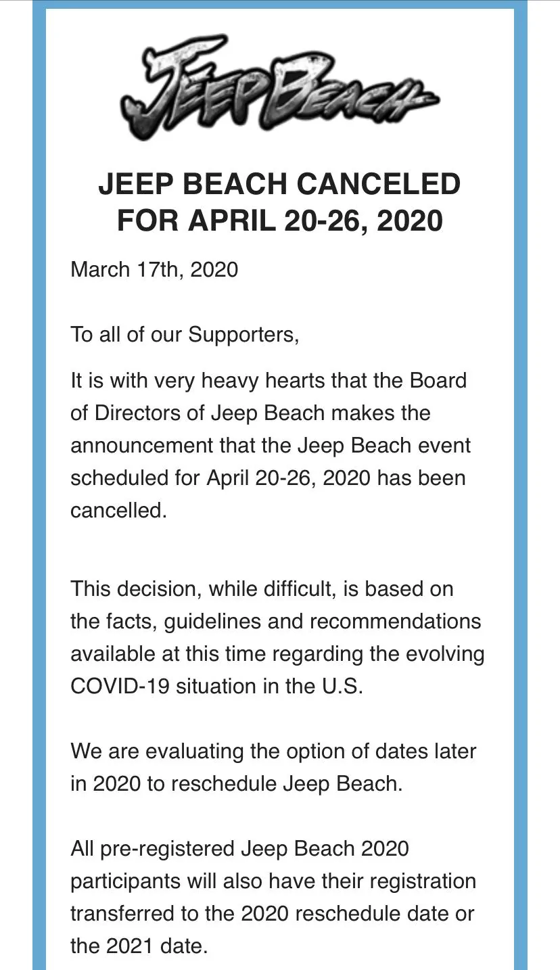Screen dimensions: 560x970
Task: Click the March 17th, 2020 date
Action: click(x=154, y=269)
